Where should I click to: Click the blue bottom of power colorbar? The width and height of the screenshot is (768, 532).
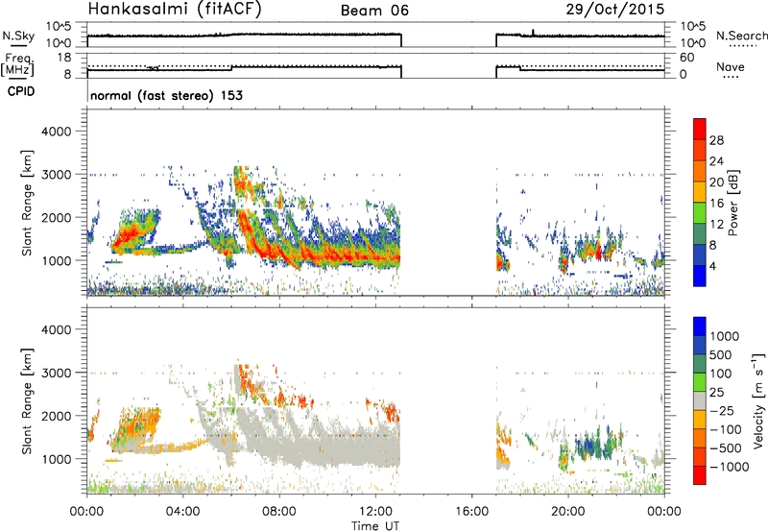(x=700, y=276)
